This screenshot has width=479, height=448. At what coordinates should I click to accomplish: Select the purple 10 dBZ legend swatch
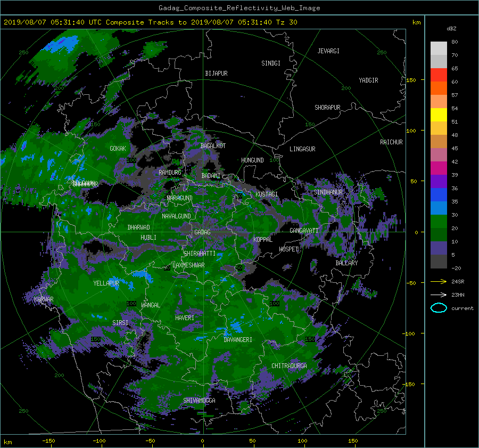coord(439,248)
